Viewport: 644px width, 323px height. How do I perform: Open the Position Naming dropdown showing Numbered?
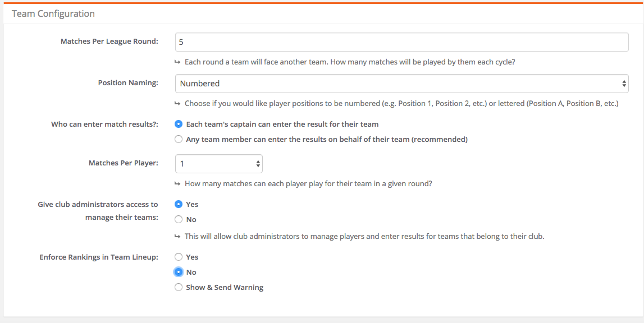click(x=401, y=84)
